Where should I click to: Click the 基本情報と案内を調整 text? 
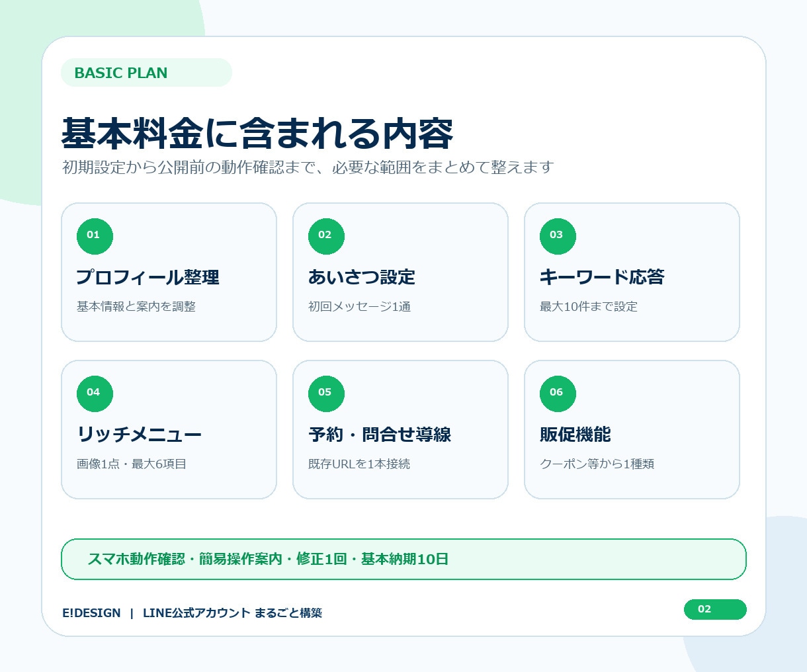pos(136,306)
